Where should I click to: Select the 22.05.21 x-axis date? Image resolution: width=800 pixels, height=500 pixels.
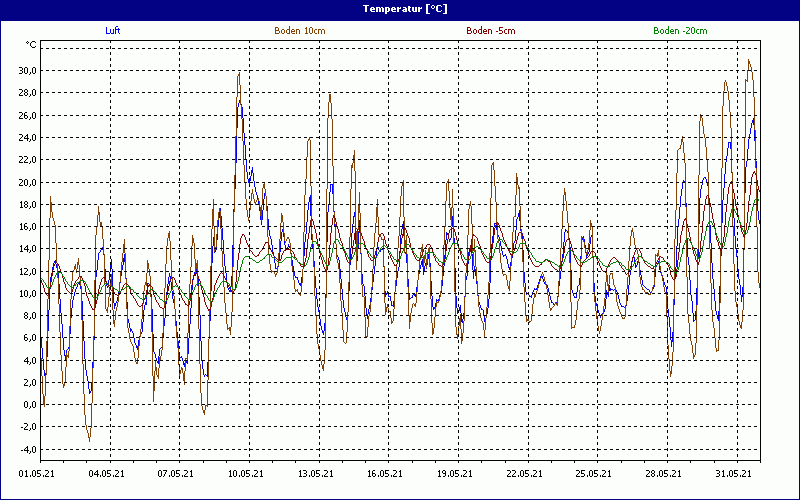click(523, 474)
